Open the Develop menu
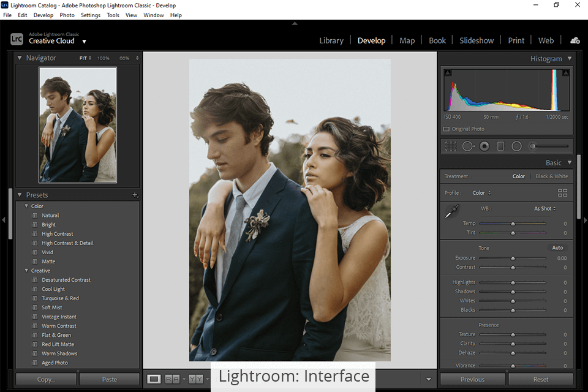The height and width of the screenshot is (392, 588). pyautogui.click(x=43, y=15)
